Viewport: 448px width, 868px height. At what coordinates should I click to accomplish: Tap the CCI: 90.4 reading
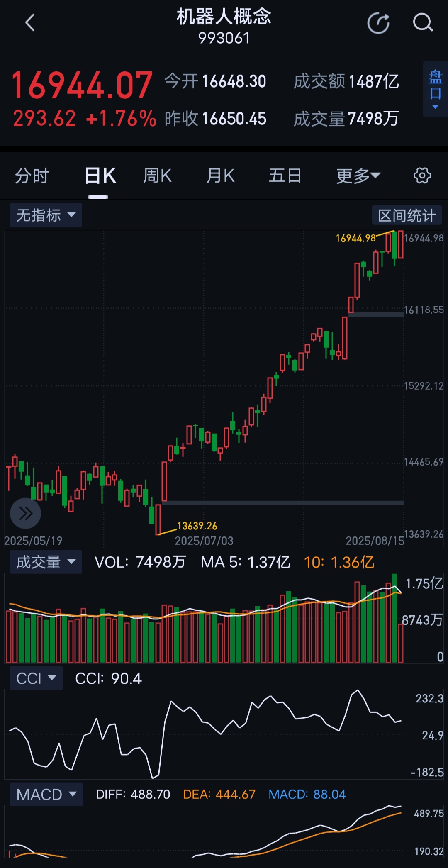[108, 678]
